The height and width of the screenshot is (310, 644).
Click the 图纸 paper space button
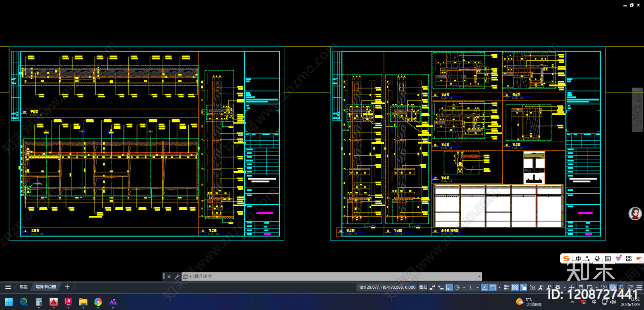(423, 287)
